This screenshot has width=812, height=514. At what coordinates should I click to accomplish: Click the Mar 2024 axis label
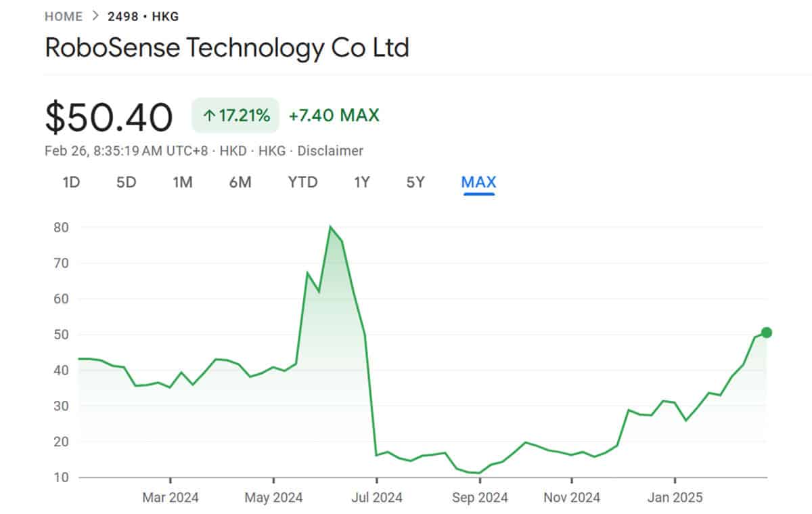tap(171, 497)
